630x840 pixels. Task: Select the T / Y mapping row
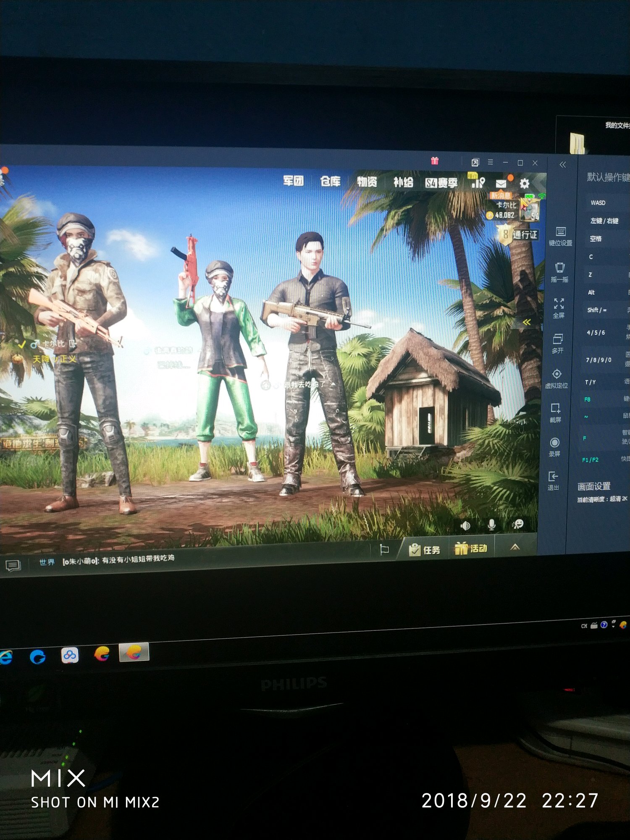click(605, 382)
